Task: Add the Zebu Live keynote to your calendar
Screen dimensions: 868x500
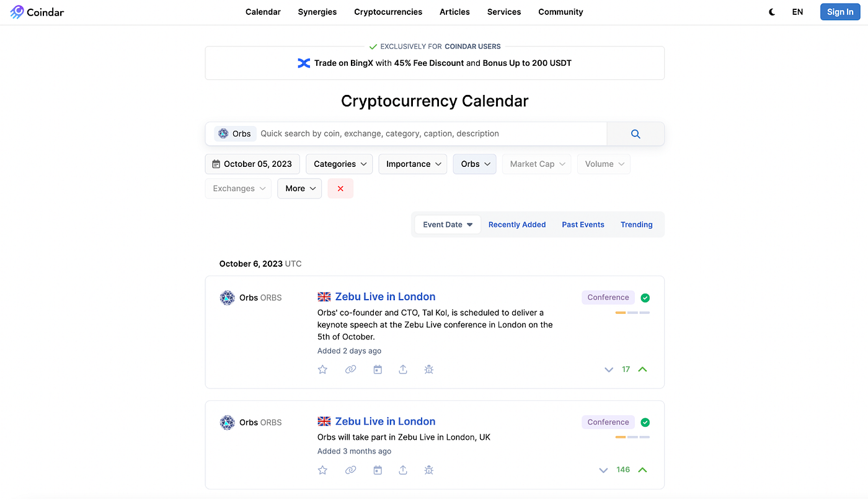Action: (378, 369)
